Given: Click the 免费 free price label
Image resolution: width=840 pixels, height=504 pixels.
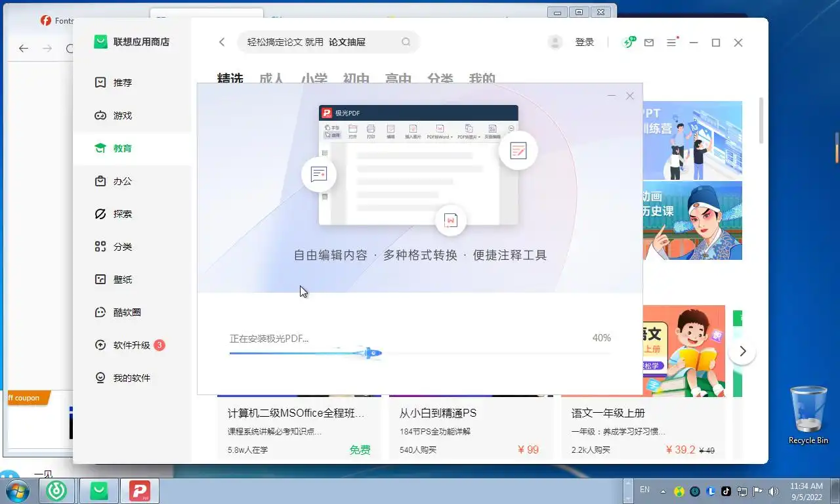Looking at the screenshot, I should click(x=360, y=450).
